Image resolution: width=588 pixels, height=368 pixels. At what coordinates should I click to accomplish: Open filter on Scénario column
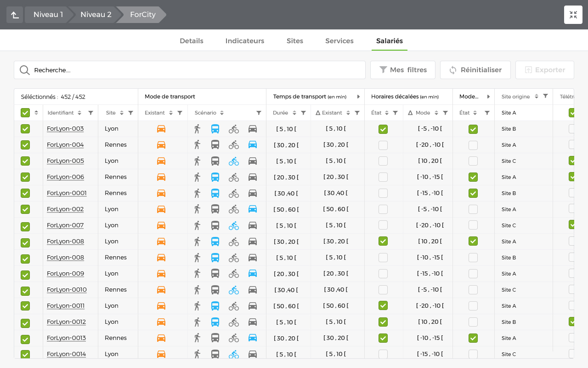coord(259,113)
